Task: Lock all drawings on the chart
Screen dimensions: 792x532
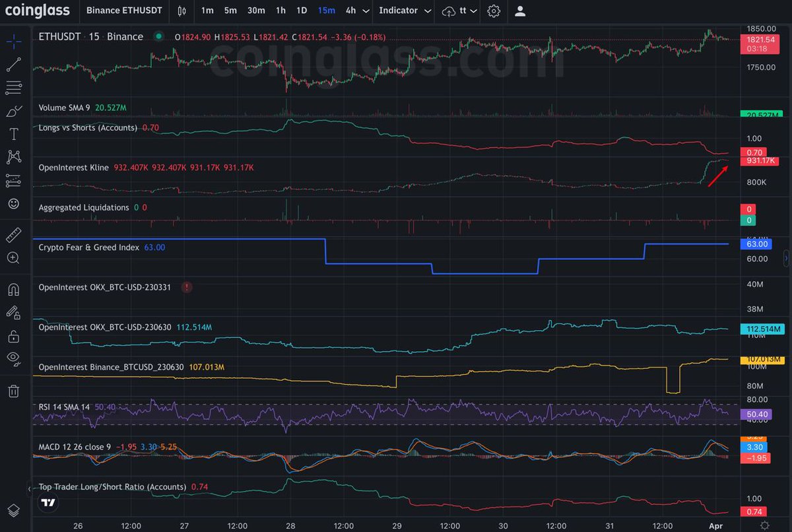Action: point(14,337)
